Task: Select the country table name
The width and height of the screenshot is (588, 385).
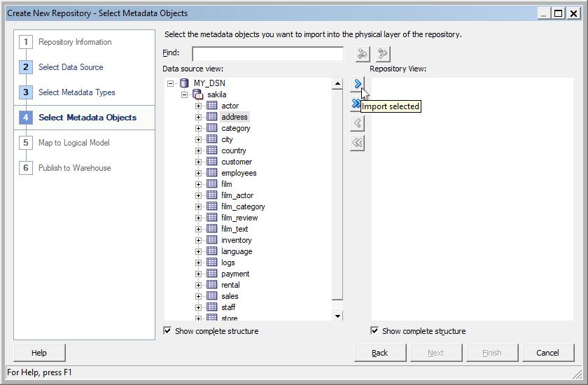Action: [x=234, y=150]
